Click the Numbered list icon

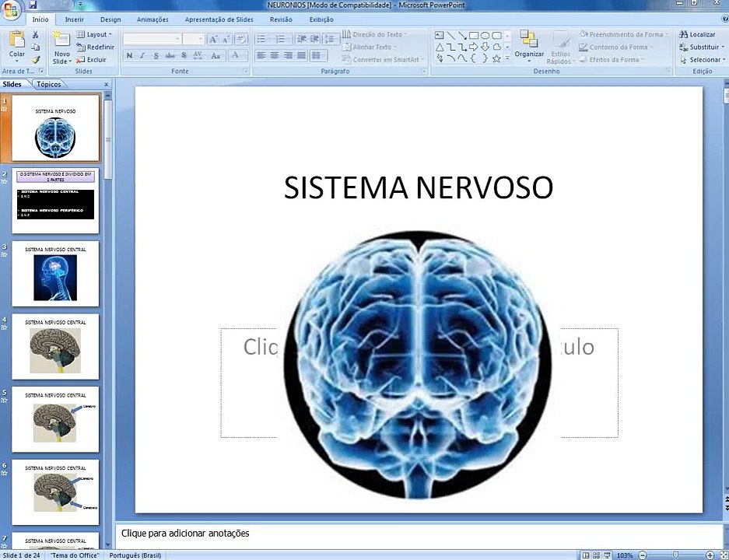point(280,39)
